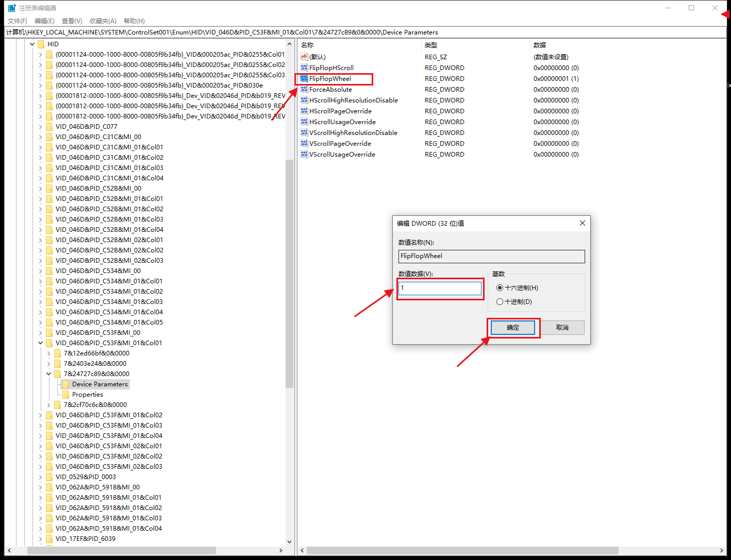
Task: Click the 数值名称(N) FlipFlopWheel field
Action: 492,256
